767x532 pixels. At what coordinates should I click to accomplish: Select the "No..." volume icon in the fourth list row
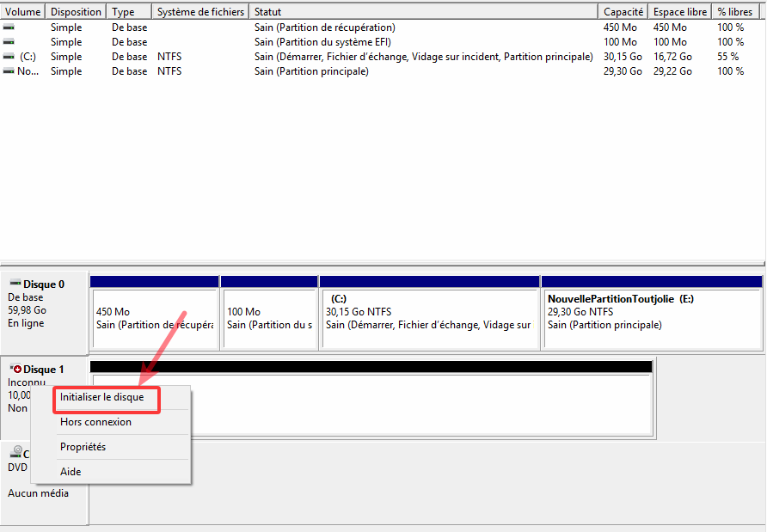9,71
